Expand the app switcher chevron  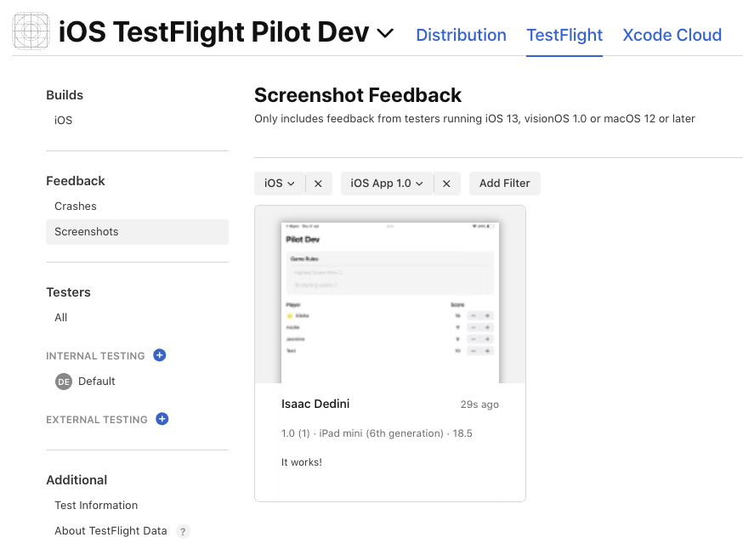(385, 33)
